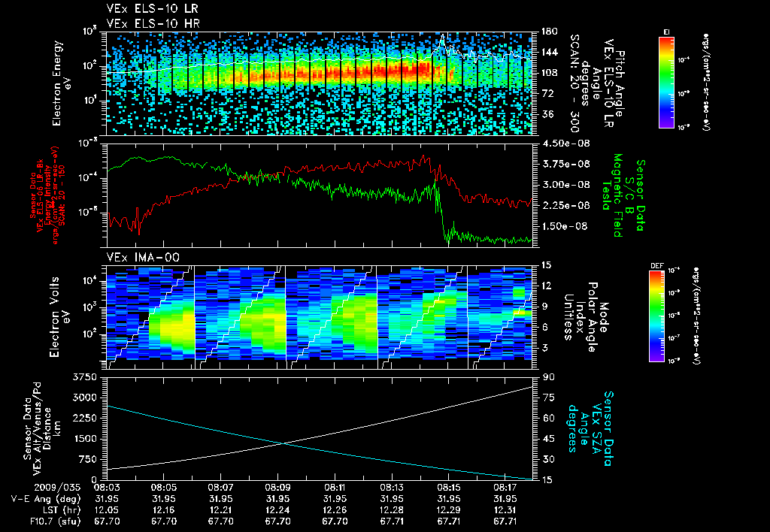Click the '2009/035' date label
This screenshot has height=532, width=770.
click(x=57, y=488)
